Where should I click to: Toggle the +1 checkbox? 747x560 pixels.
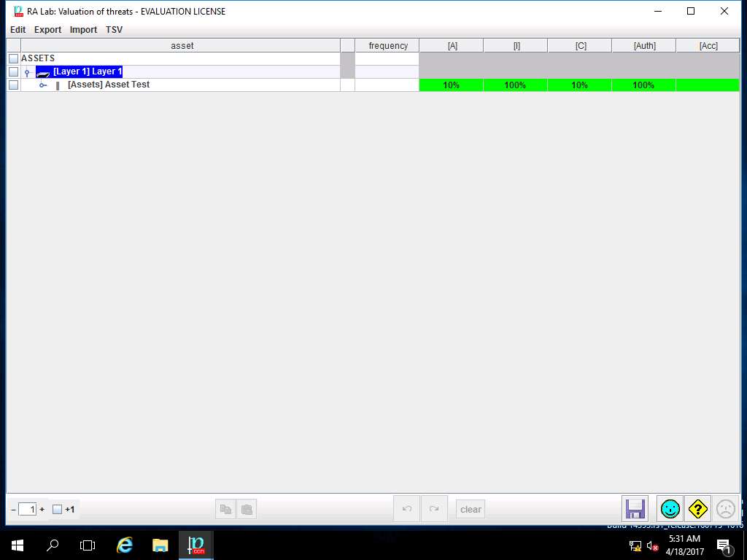57,509
